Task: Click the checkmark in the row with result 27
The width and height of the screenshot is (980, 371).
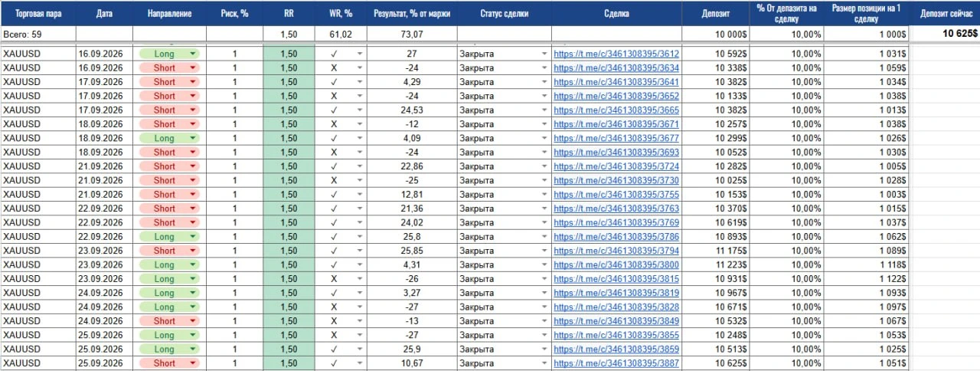Action: tap(333, 54)
